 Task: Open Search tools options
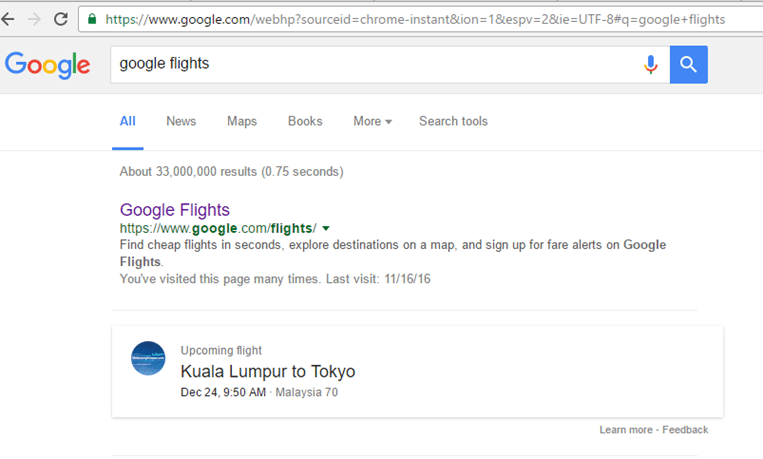tap(454, 121)
